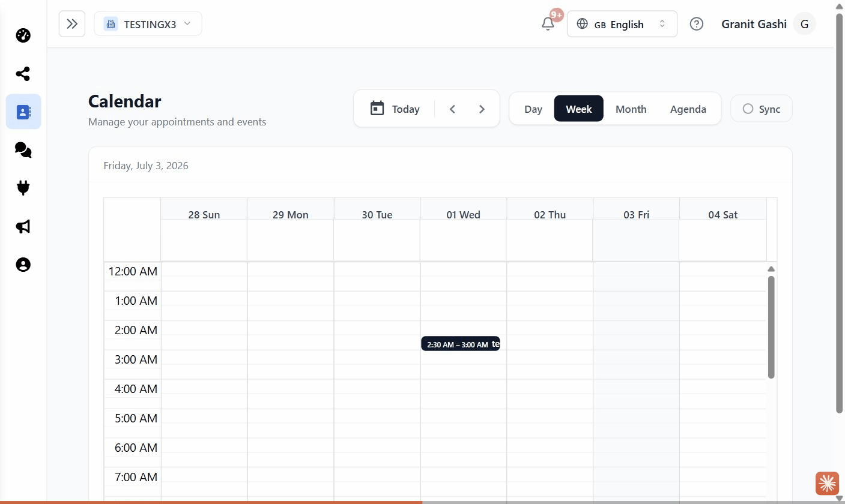This screenshot has height=504, width=845.
Task: Open the TESTINGX3 workspace dropdown
Action: click(148, 24)
